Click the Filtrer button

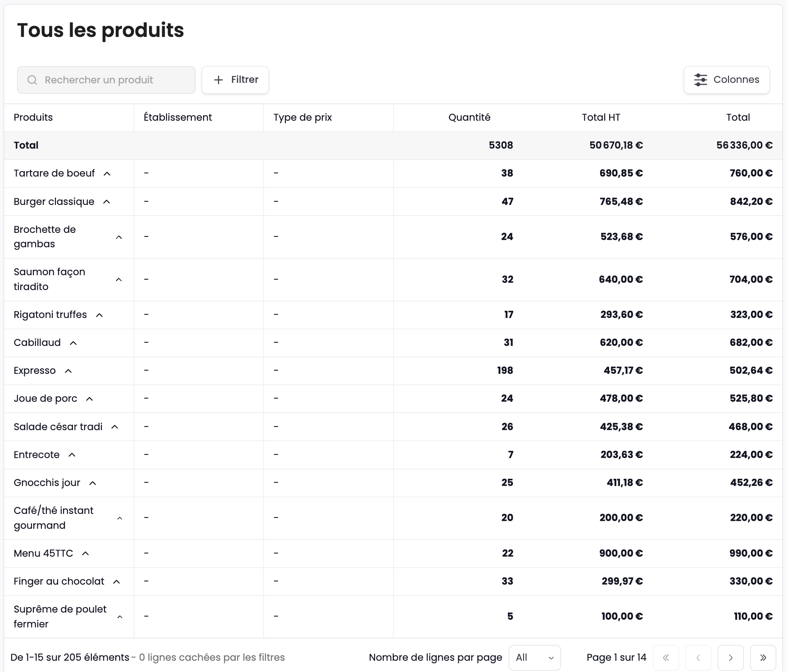click(x=235, y=80)
